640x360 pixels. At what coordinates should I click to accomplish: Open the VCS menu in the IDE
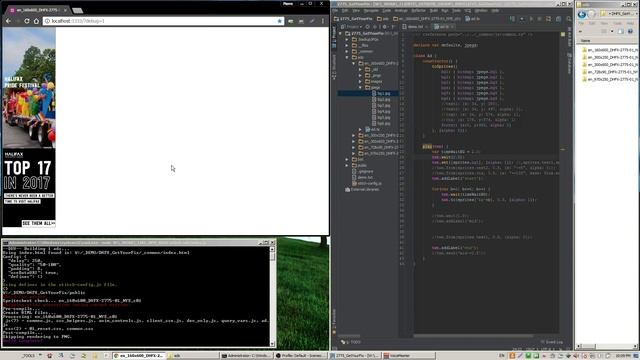coord(468,11)
